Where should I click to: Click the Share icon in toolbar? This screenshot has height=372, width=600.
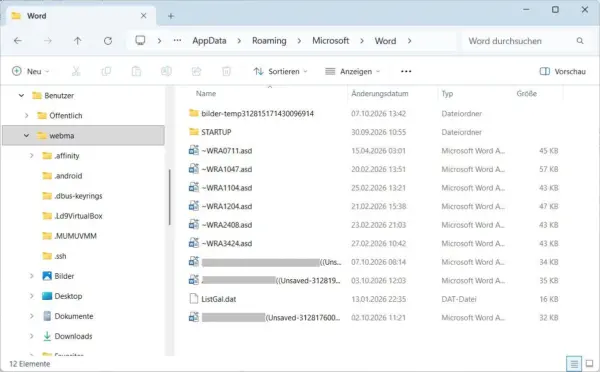pos(196,71)
